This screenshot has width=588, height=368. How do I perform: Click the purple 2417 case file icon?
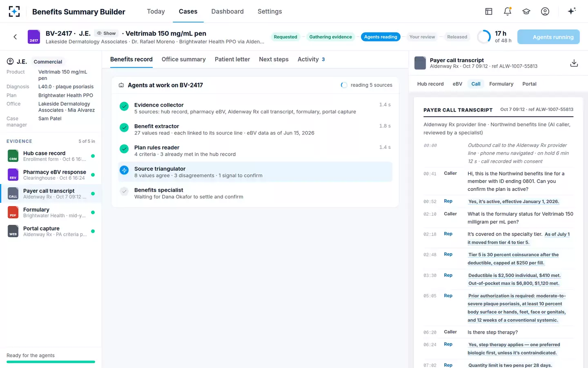click(33, 37)
